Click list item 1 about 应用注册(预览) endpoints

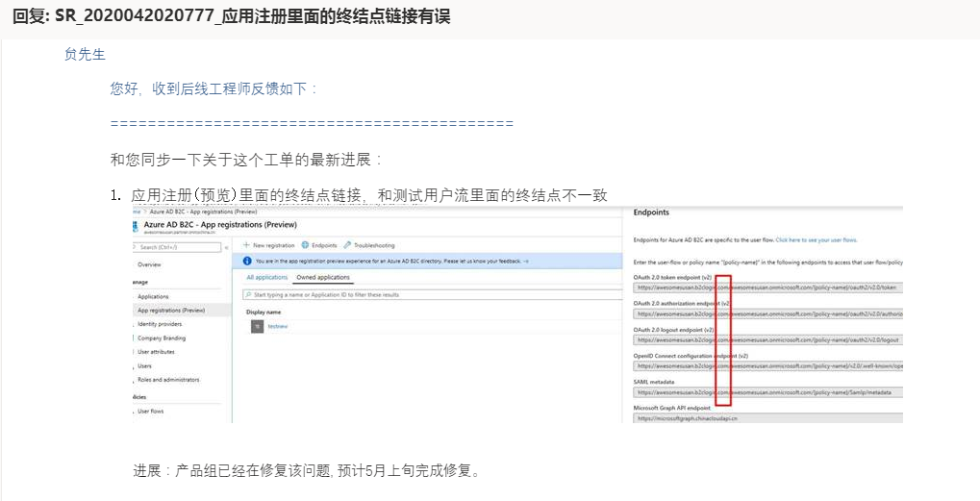368,195
